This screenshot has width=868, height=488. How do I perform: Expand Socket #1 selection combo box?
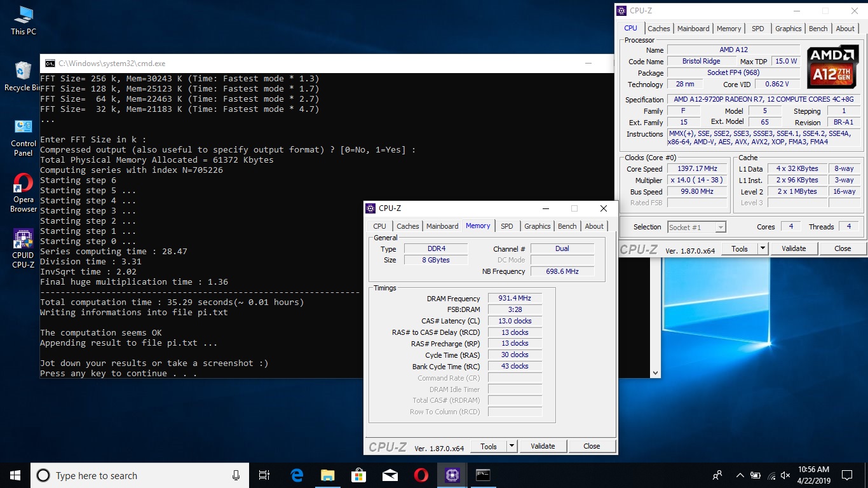696,227
